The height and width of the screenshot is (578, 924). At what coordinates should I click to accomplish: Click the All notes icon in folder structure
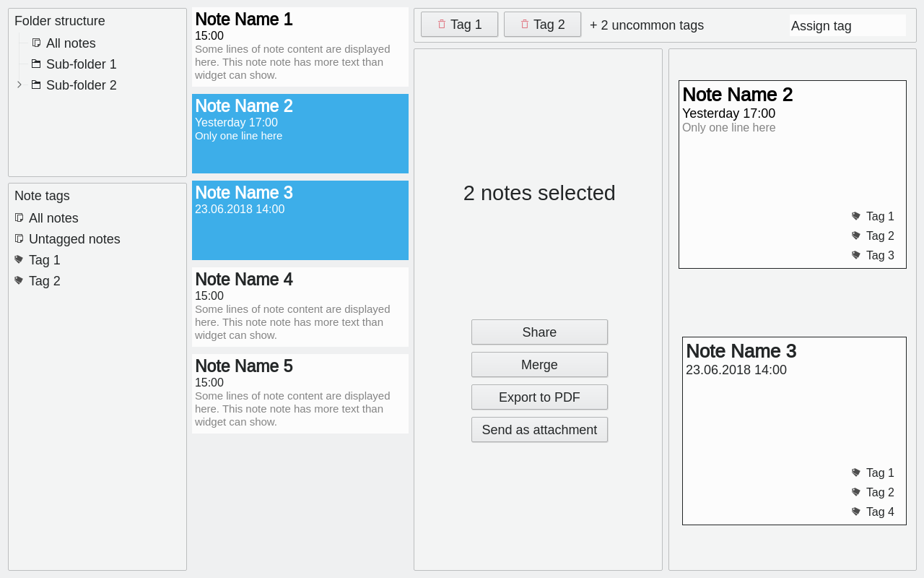[35, 43]
